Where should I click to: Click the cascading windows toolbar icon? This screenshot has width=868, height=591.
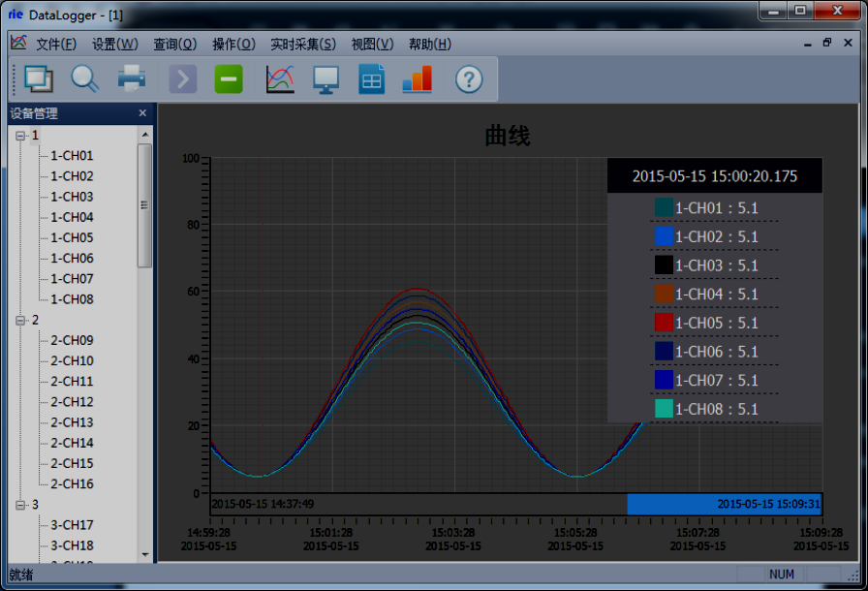coord(40,78)
